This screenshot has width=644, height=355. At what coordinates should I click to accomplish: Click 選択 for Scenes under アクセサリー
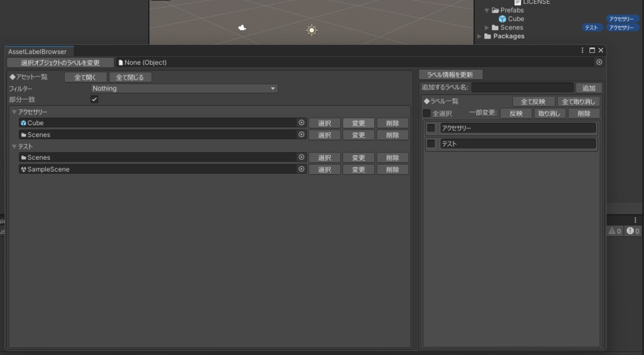325,135
